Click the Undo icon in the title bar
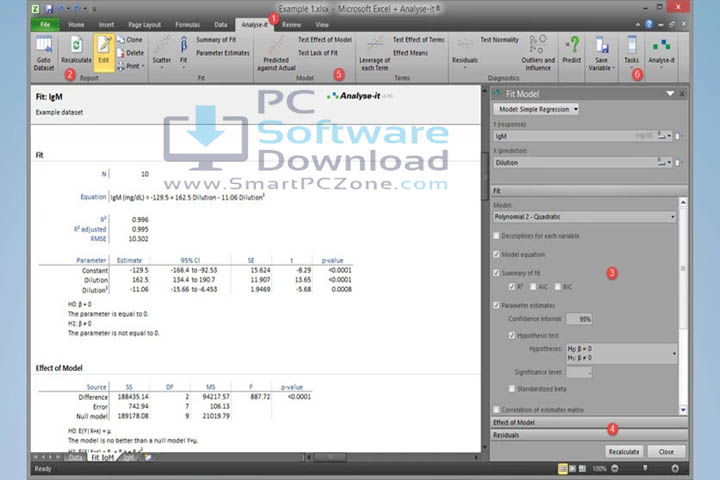Image resolution: width=720 pixels, height=480 pixels. 62,9
